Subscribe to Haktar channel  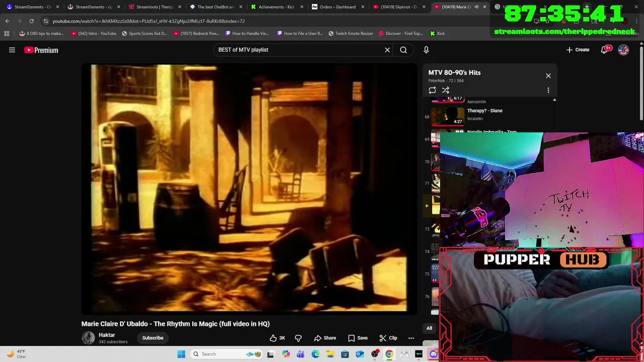pos(152,338)
